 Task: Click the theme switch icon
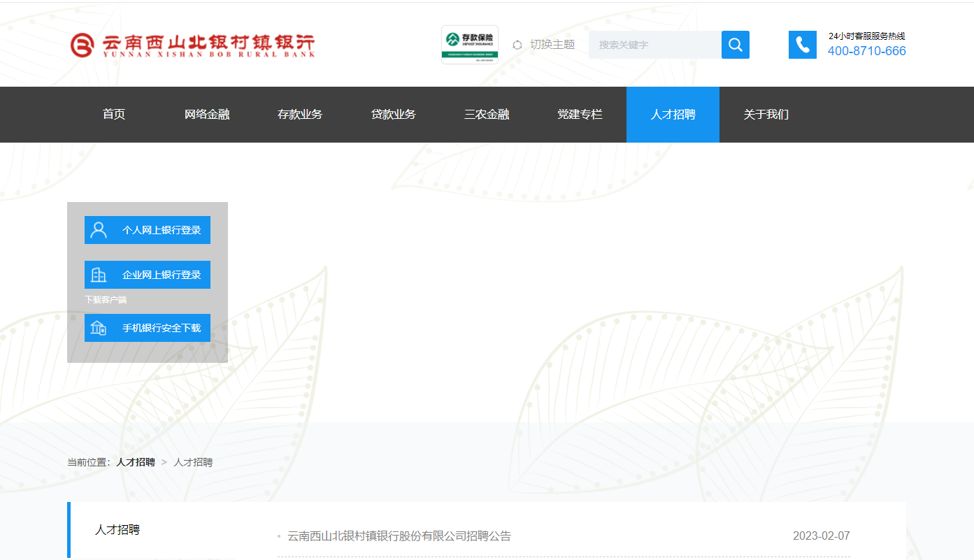(x=517, y=45)
